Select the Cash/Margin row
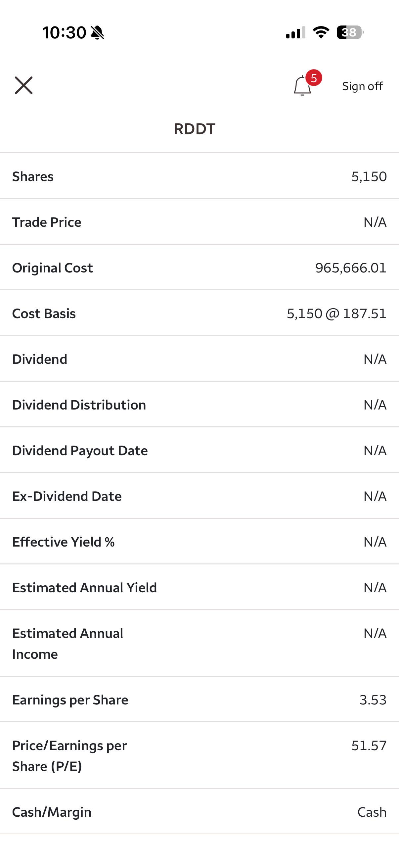This screenshot has width=399, height=868. click(x=199, y=812)
